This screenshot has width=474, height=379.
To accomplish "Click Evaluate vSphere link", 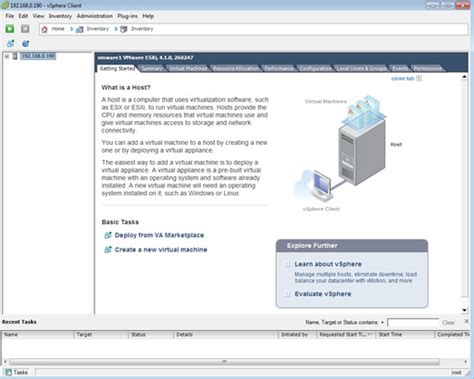I will (x=323, y=294).
